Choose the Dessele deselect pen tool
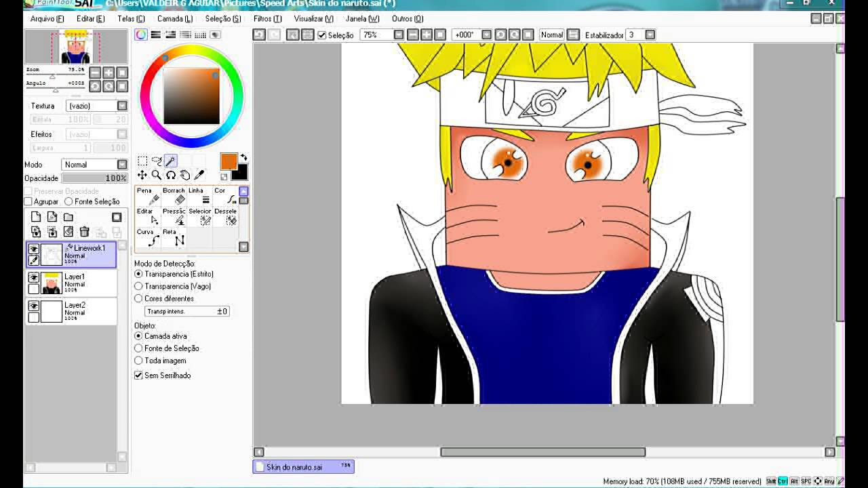The image size is (868, 488). point(225,217)
